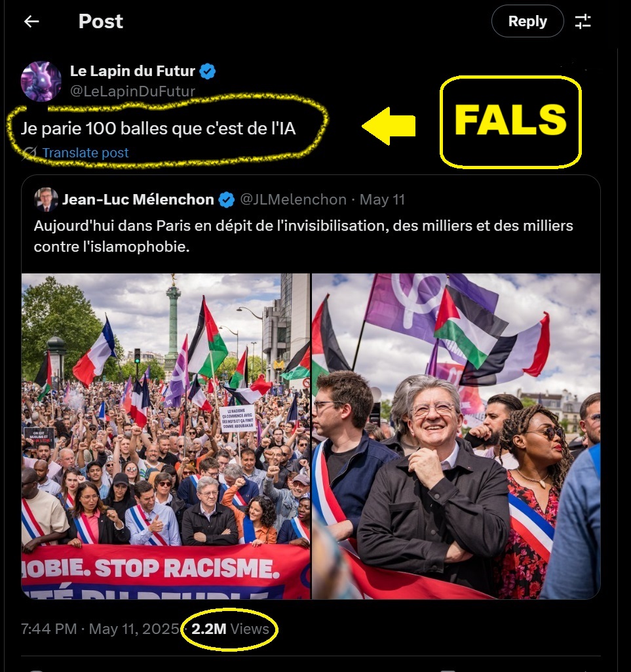Open reply sorting filter icon
631x672 pixels.
[x=583, y=21]
